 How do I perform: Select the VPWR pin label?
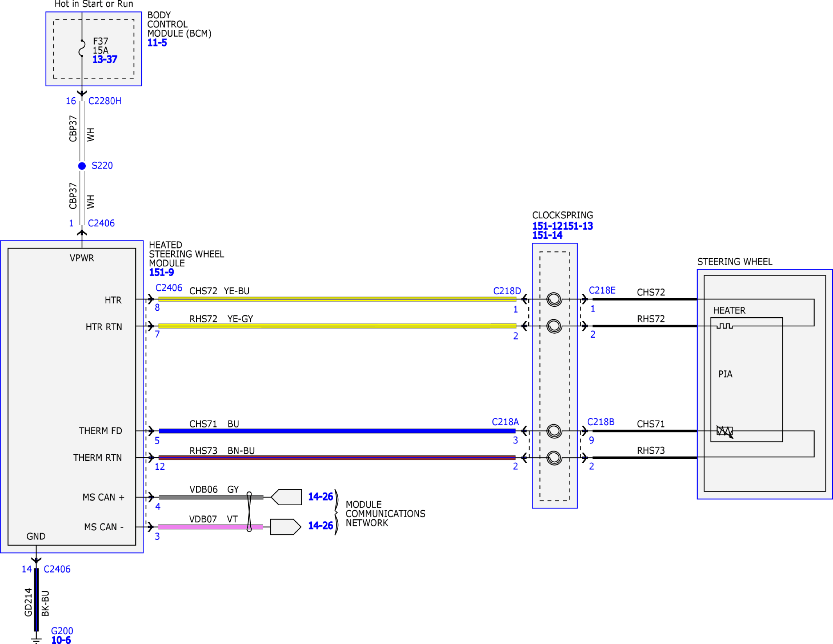click(x=82, y=258)
